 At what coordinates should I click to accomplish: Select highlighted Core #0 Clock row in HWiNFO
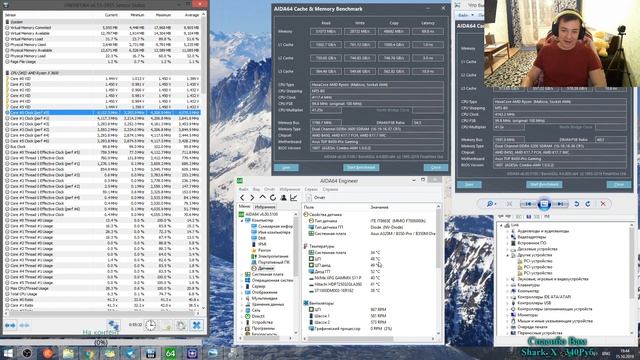102,113
